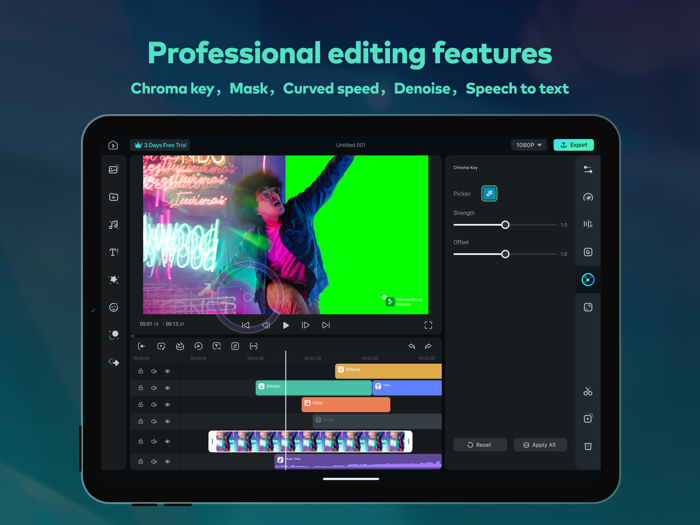This screenshot has height=525, width=700.
Task: Click the duplicate clip icon below scissors
Action: (588, 418)
